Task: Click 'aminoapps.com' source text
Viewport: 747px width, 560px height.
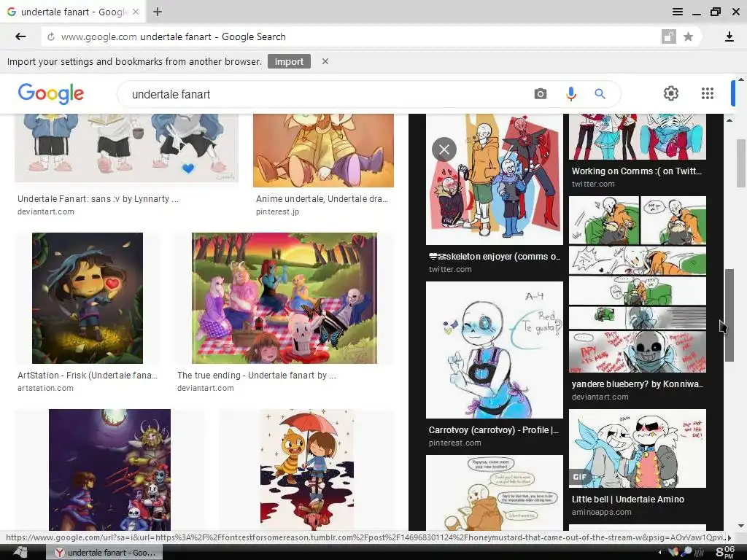Action: click(x=601, y=513)
